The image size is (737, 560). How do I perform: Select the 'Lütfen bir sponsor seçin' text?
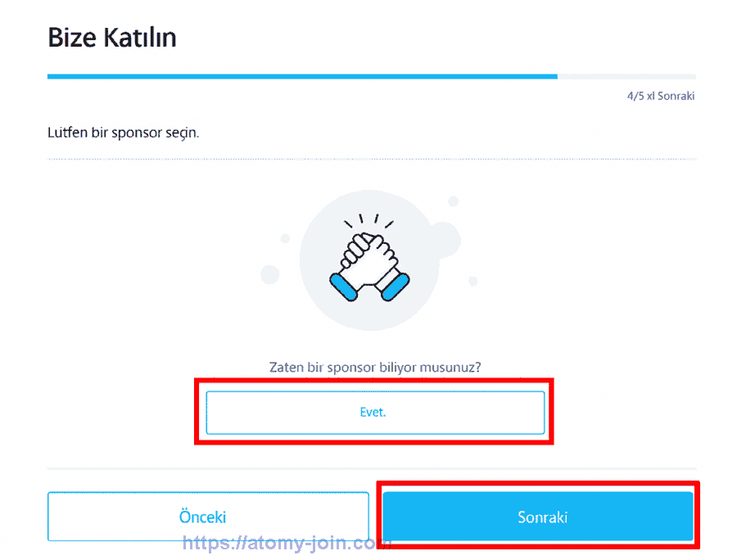[123, 132]
